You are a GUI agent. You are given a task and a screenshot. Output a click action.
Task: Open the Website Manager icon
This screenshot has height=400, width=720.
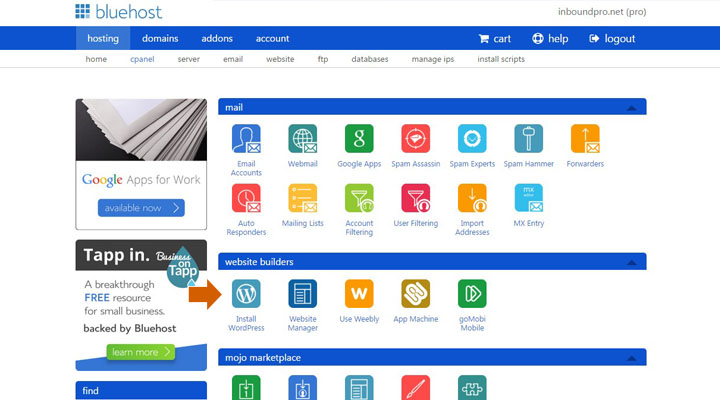tap(303, 294)
